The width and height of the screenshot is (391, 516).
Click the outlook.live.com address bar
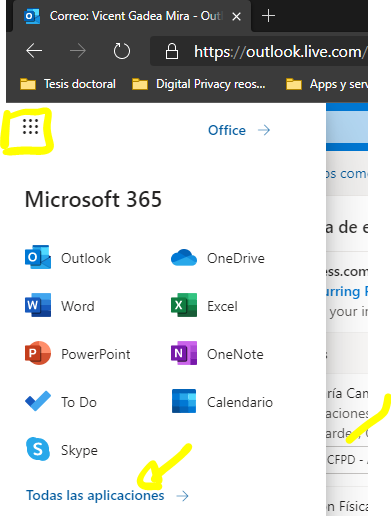coord(259,51)
